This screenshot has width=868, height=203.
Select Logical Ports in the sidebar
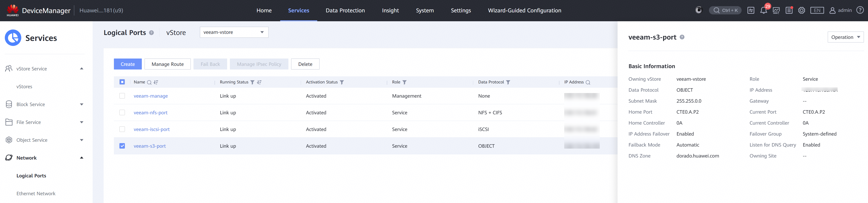(x=31, y=176)
